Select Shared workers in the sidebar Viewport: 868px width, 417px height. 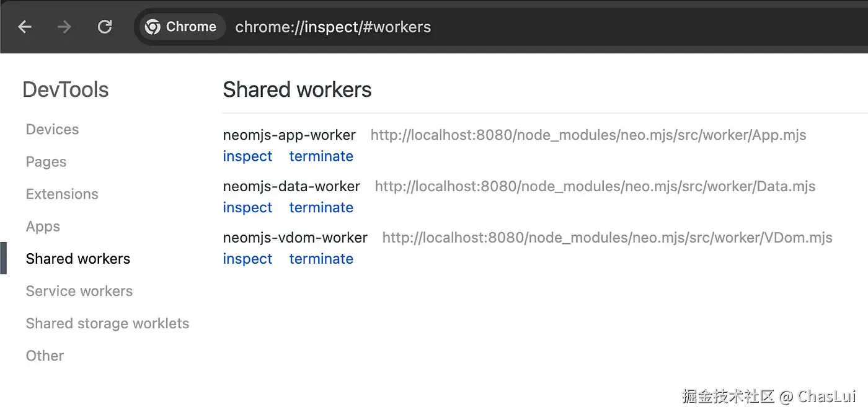coord(78,259)
